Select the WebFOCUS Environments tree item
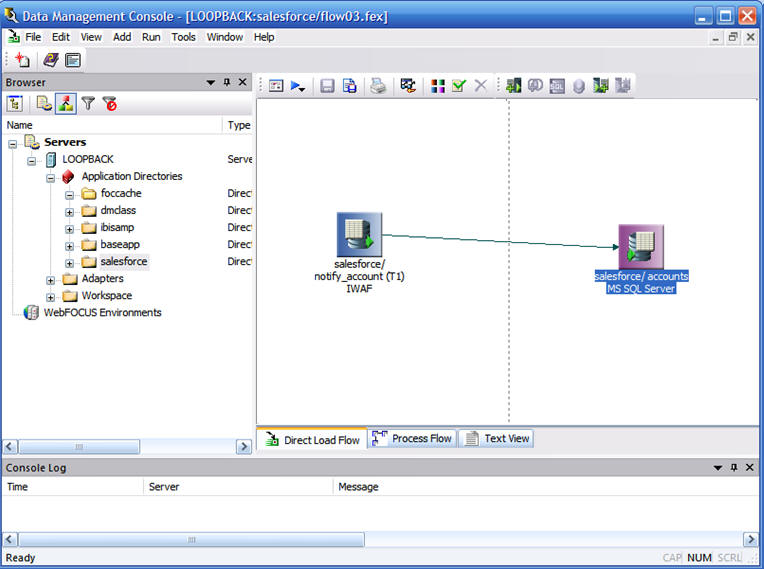The height and width of the screenshot is (569, 764). tap(102, 312)
